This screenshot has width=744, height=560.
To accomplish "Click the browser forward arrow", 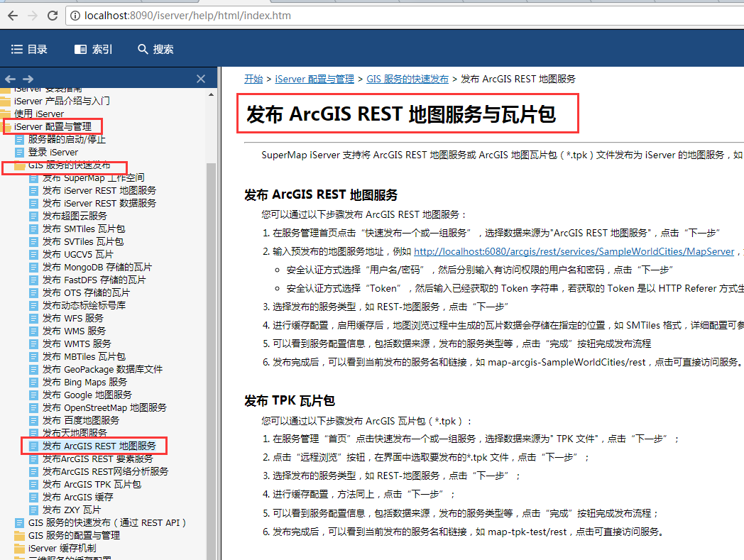I will pos(32,16).
